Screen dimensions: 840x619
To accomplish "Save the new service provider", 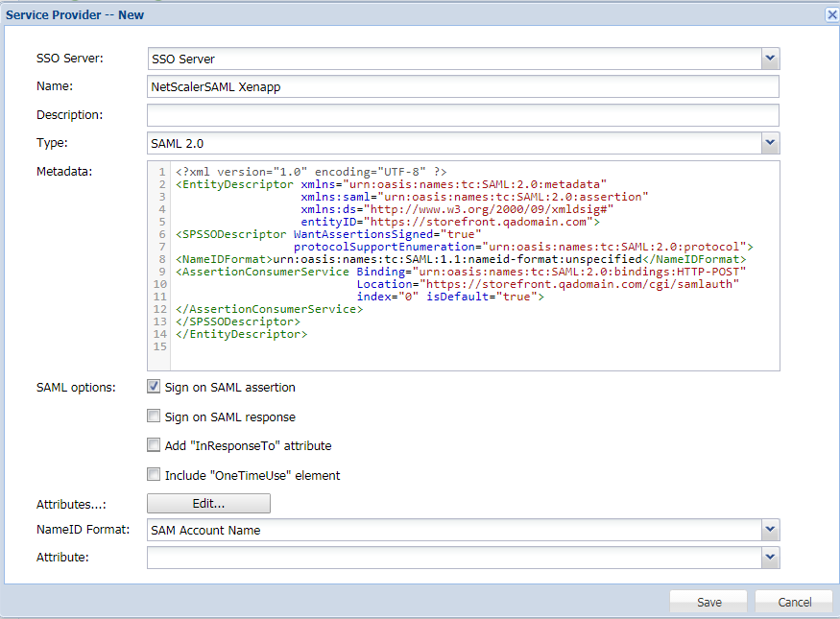I will (708, 602).
